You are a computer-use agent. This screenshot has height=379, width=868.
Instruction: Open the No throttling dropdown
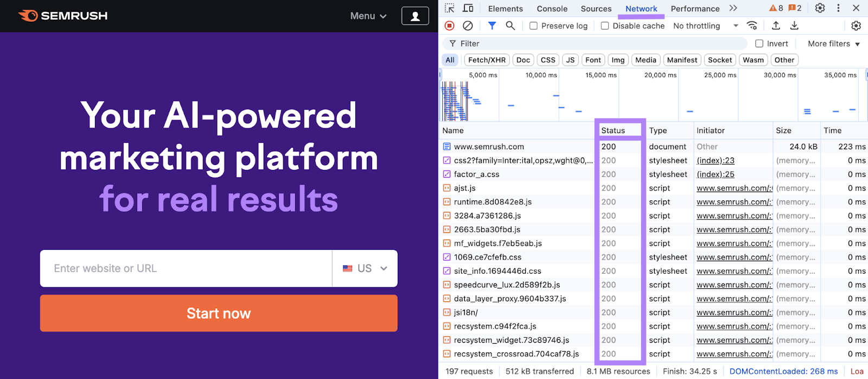point(705,26)
